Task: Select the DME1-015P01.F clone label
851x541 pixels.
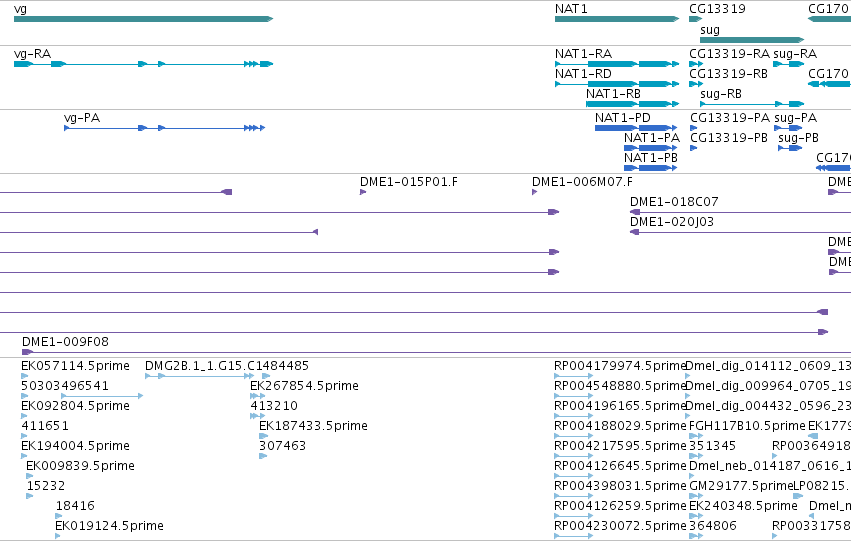Action: pos(409,182)
